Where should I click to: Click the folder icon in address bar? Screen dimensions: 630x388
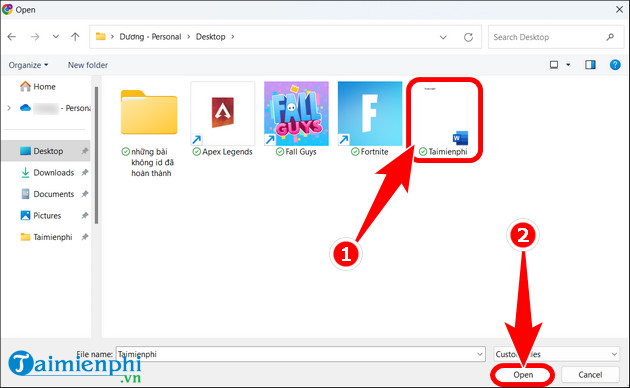[100, 37]
